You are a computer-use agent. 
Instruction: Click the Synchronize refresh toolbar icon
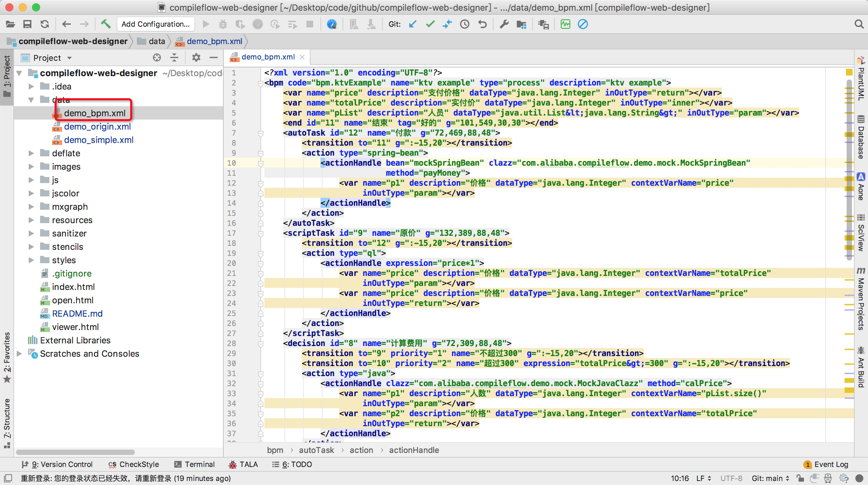point(45,24)
